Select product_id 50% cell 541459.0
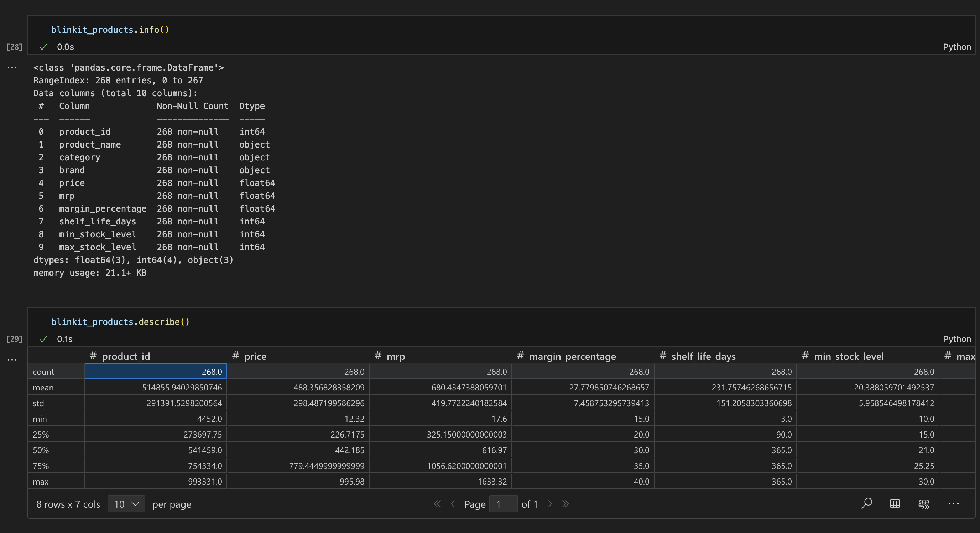 click(156, 450)
